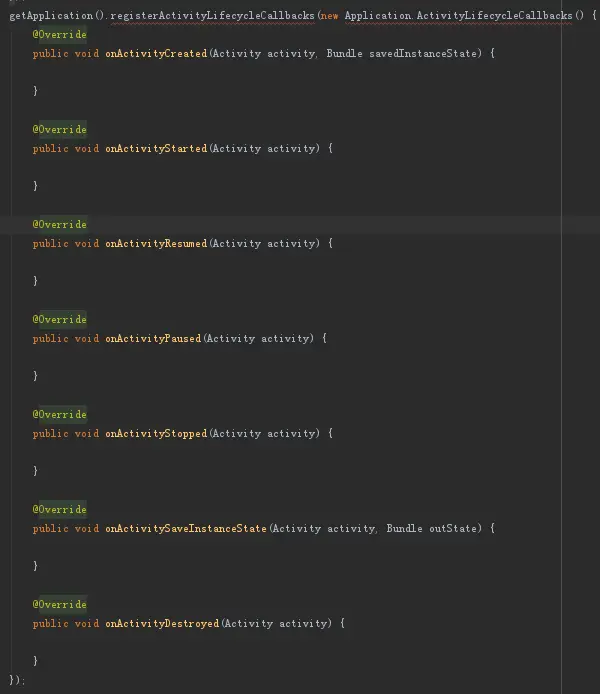
Task: Click the closing brace of onActivityResumed
Action: click(35, 281)
